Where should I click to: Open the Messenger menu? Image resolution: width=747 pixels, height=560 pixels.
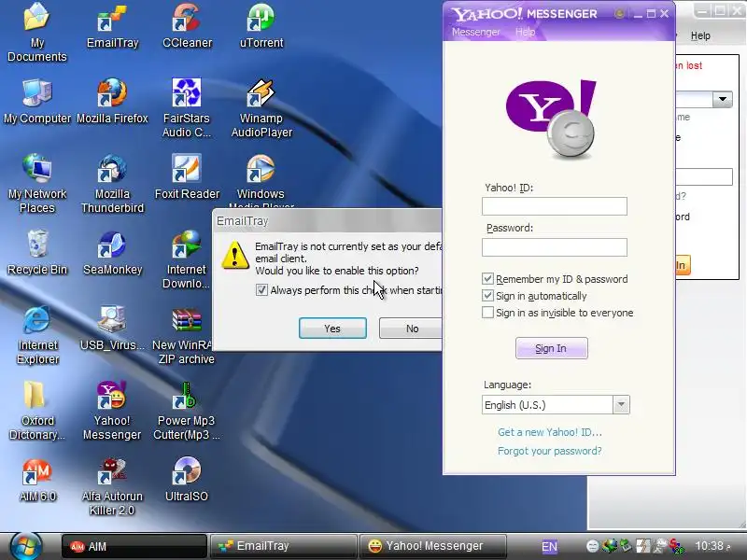click(476, 32)
